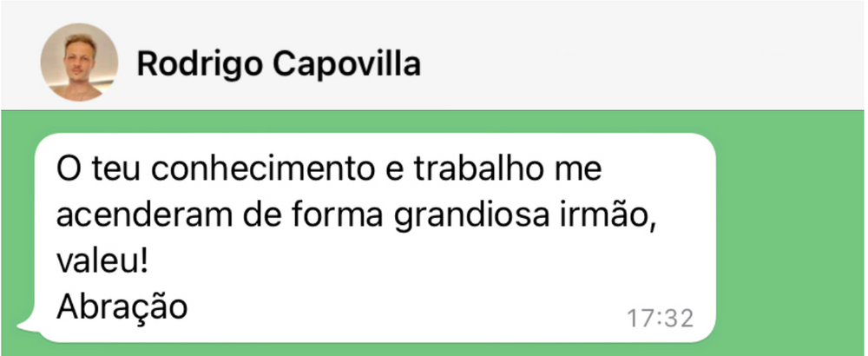Open Rodrigo Capovilla's profile picture
This screenshot has width=868, height=356.
point(79,63)
